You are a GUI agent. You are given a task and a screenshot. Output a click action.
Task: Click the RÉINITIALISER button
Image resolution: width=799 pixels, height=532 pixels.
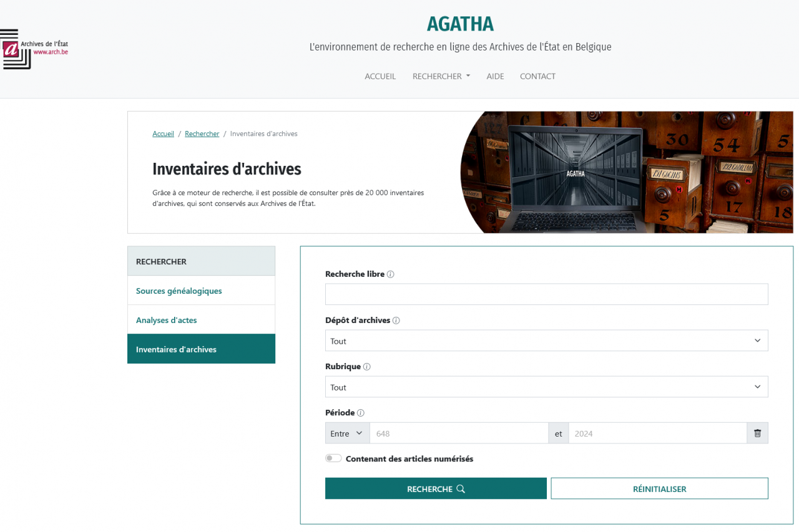pos(659,489)
